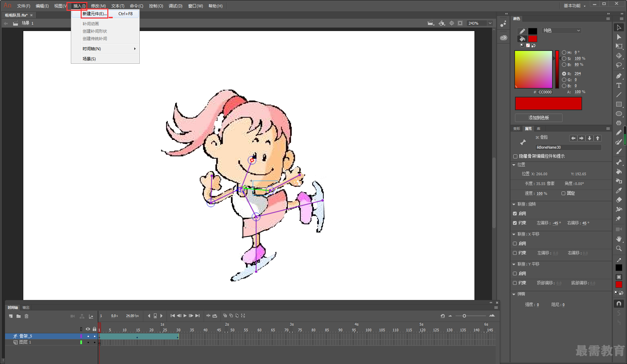Collapse the 联接: X 平移 section
Image resolution: width=627 pixels, height=364 pixels.
[x=514, y=234]
